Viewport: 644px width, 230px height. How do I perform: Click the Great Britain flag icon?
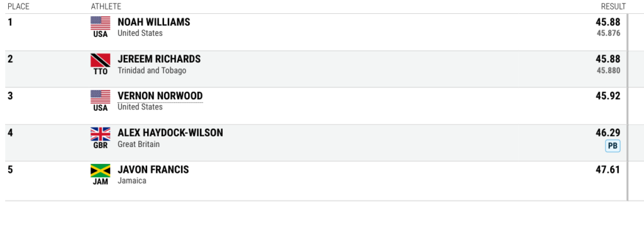point(101,134)
